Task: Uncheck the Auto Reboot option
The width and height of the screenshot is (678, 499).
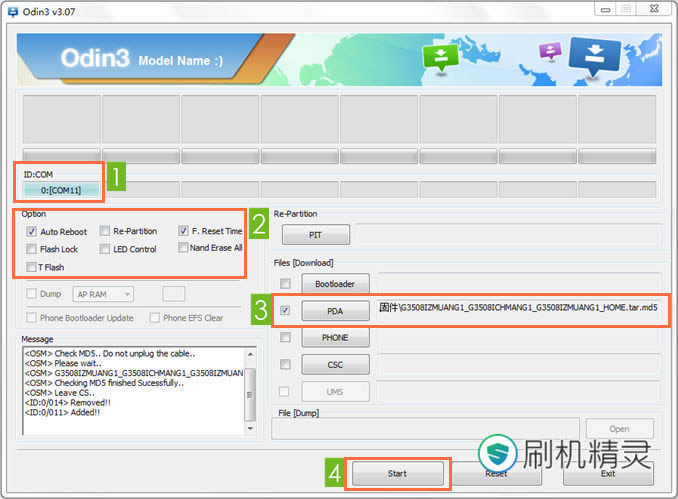Action: tap(32, 231)
